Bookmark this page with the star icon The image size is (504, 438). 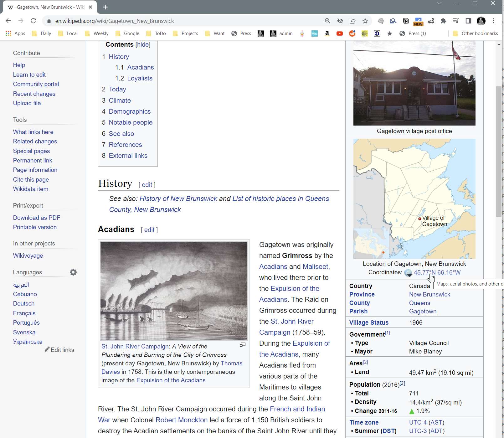click(365, 21)
